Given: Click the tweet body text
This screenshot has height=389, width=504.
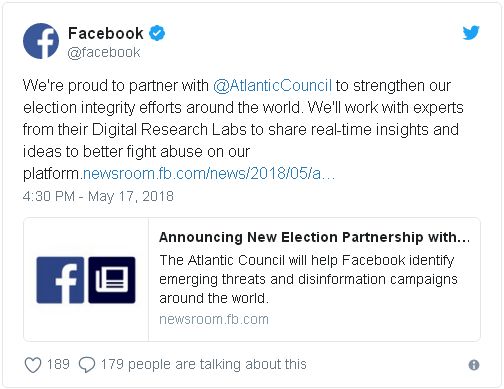Looking at the screenshot, I should click(x=243, y=129).
